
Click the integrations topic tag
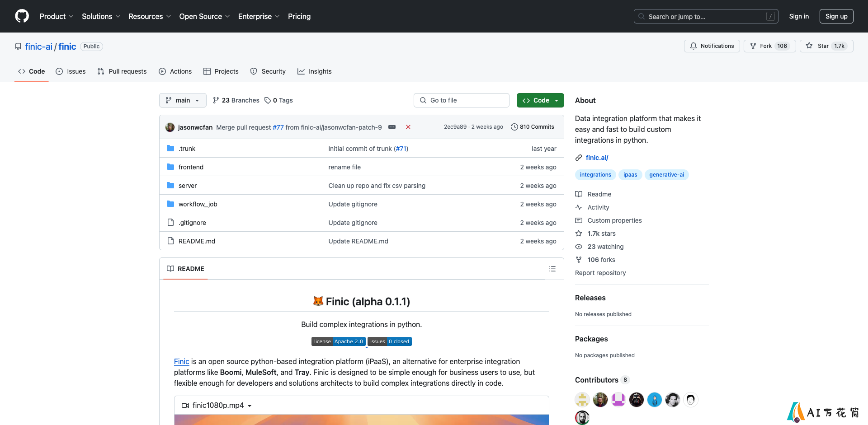pyautogui.click(x=595, y=175)
